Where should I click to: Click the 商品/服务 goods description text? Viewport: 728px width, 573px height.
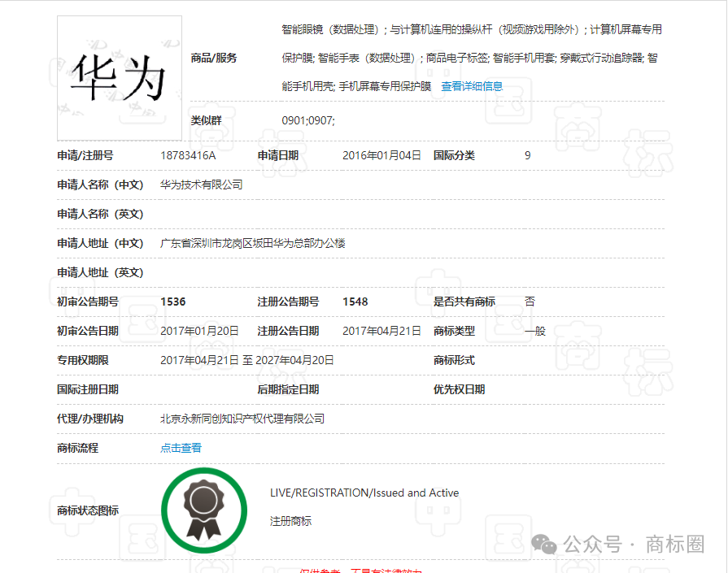coord(472,58)
